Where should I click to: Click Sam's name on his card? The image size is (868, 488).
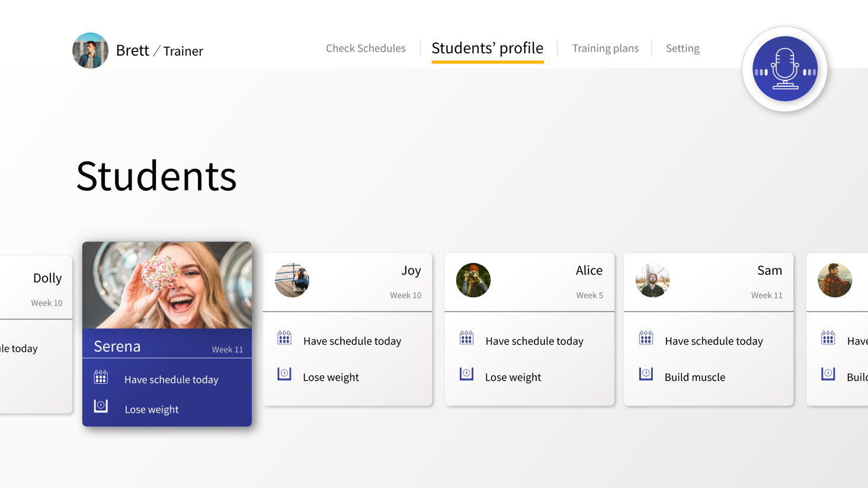click(770, 271)
